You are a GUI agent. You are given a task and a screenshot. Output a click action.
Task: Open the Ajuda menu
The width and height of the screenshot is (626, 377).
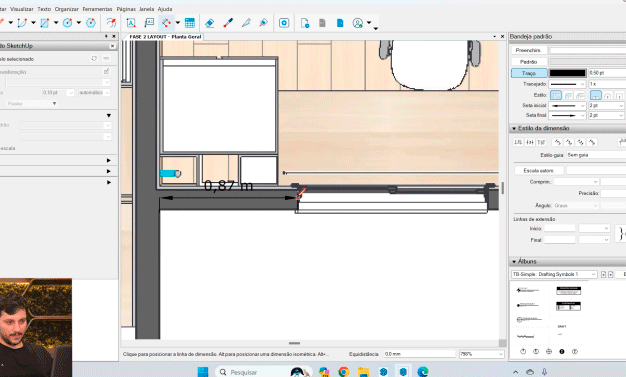click(x=165, y=9)
